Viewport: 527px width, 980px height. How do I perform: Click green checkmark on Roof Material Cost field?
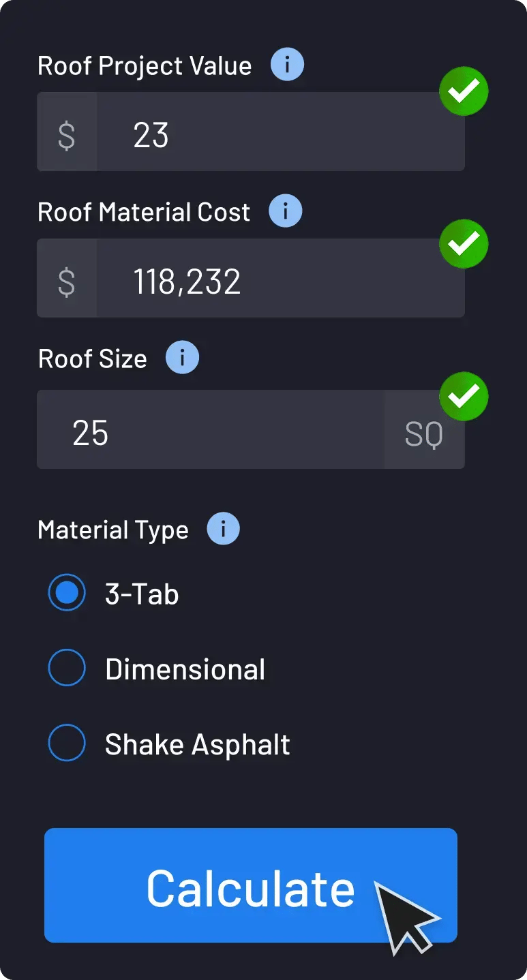pos(464,243)
